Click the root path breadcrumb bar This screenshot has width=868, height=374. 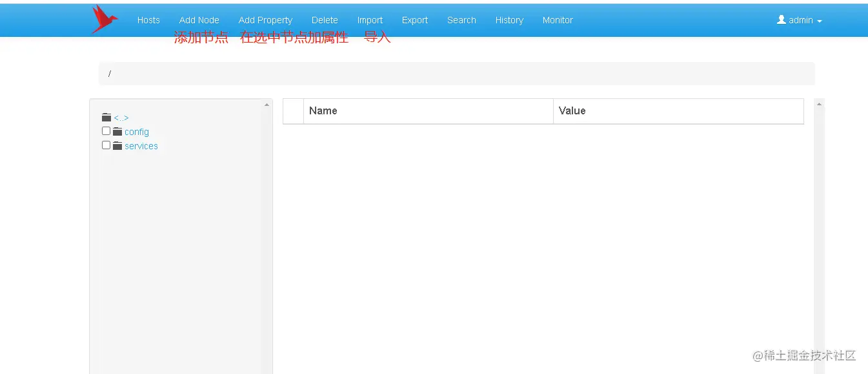coord(457,74)
